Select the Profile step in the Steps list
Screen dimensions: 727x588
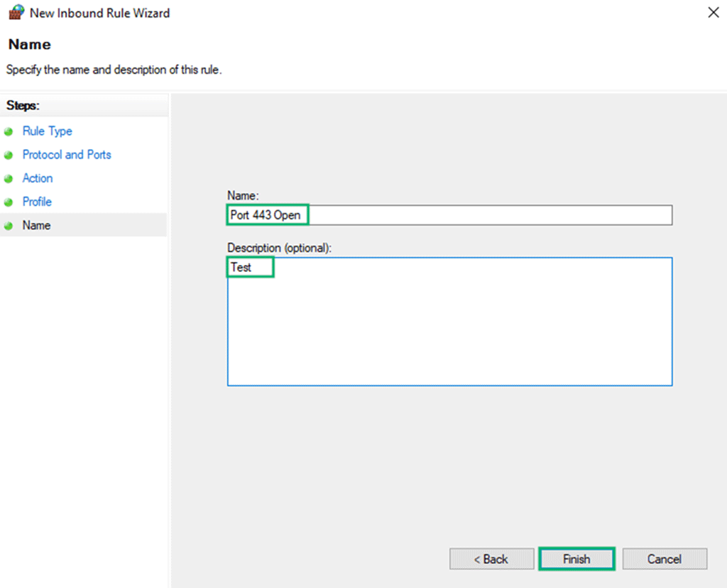coord(37,202)
